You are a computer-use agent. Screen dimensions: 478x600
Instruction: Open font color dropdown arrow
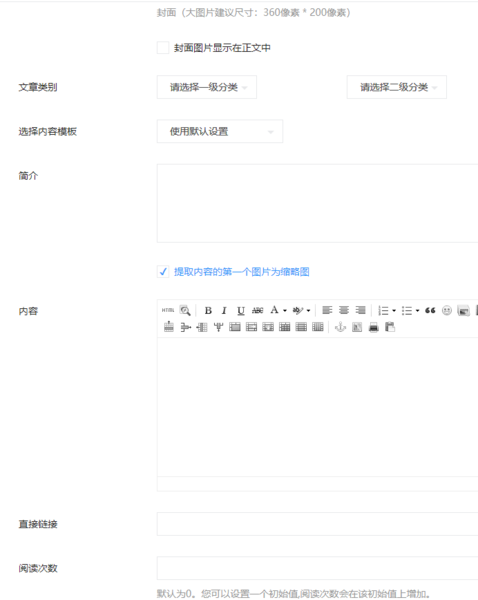(285, 311)
